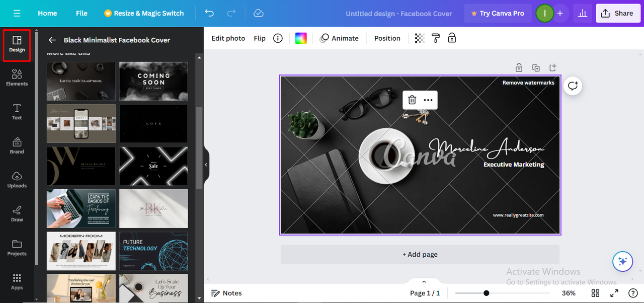
Task: Open the analytics bar chart icon
Action: [583, 13]
